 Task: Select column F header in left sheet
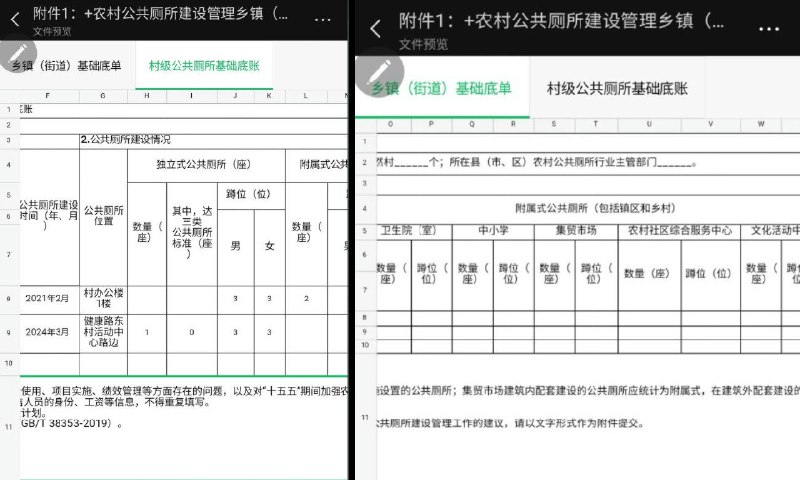[47, 96]
